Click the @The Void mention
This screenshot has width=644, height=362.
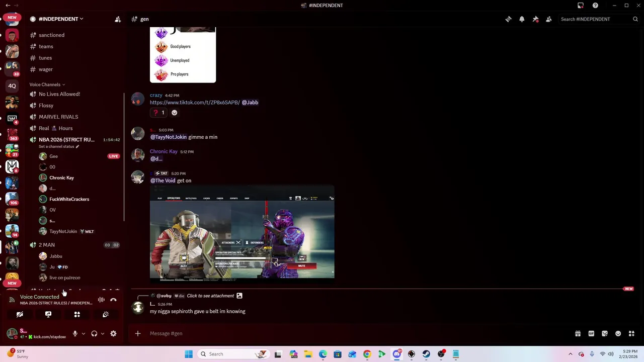(x=163, y=180)
